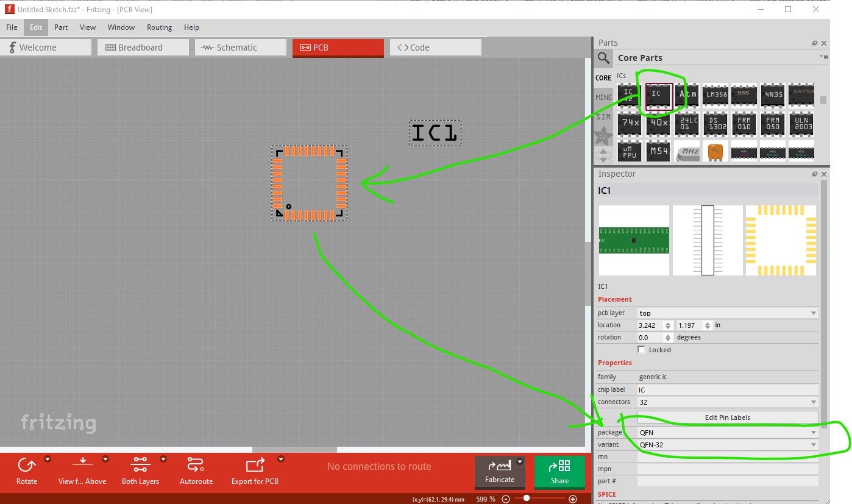This screenshot has width=852, height=504.
Task: Switch to the Schematic tab
Action: [240, 48]
